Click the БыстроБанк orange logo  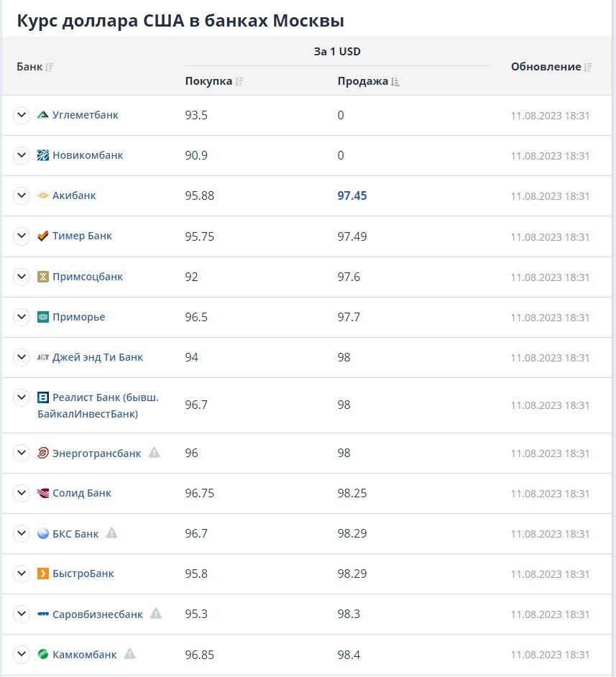click(43, 574)
